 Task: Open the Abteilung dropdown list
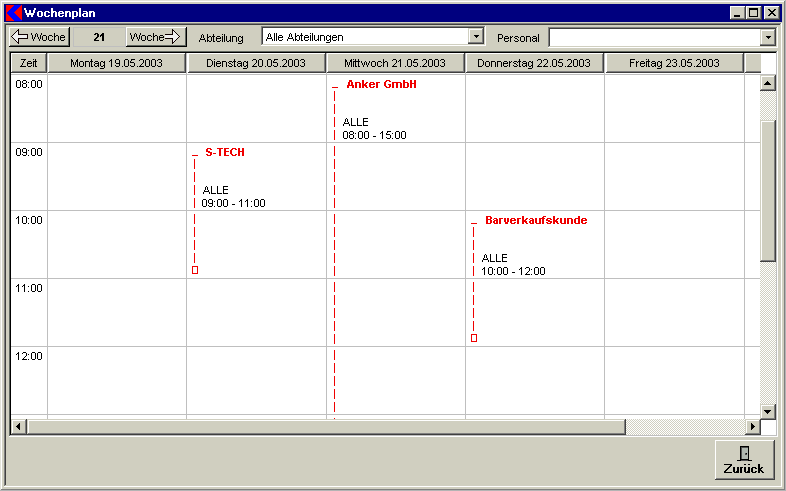coord(476,37)
